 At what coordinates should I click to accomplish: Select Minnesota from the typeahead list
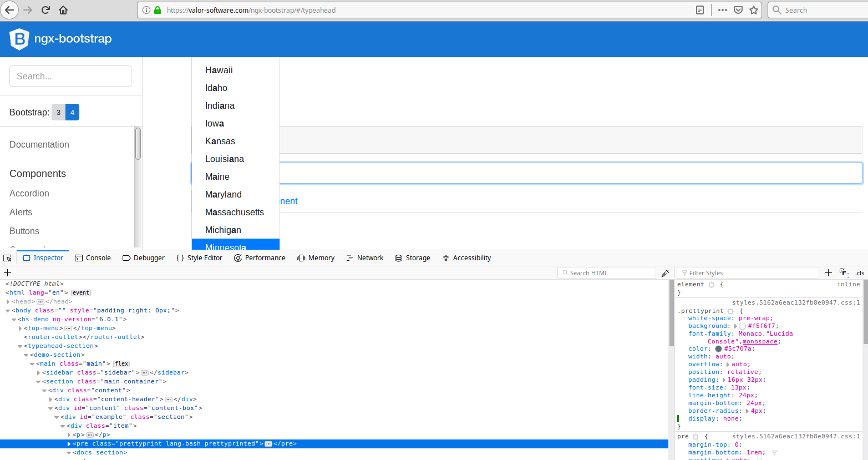(x=226, y=246)
